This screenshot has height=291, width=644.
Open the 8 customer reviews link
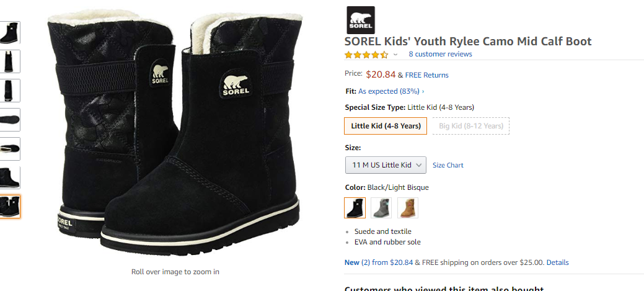tap(440, 54)
